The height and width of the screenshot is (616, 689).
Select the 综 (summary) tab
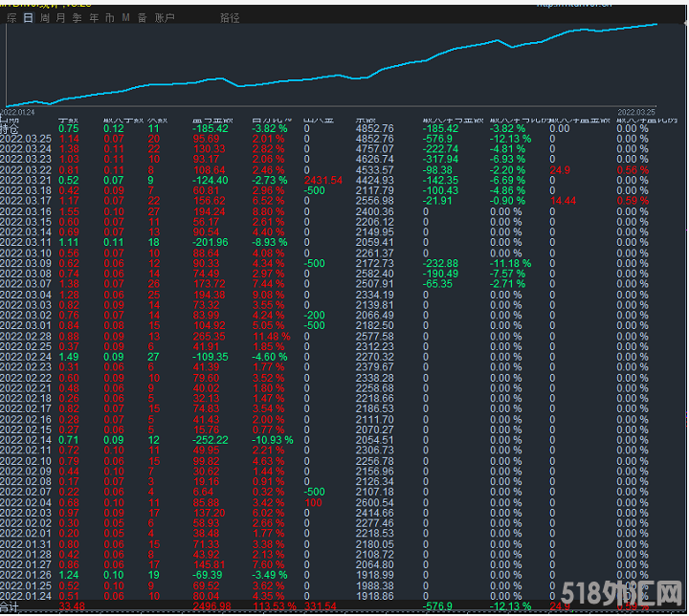[x=11, y=18]
